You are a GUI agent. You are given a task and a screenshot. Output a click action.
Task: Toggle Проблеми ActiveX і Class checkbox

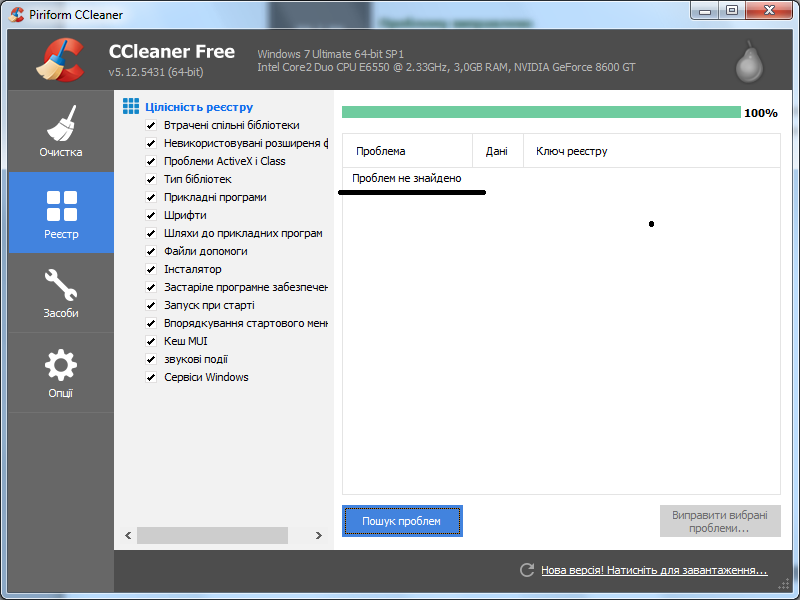(151, 161)
